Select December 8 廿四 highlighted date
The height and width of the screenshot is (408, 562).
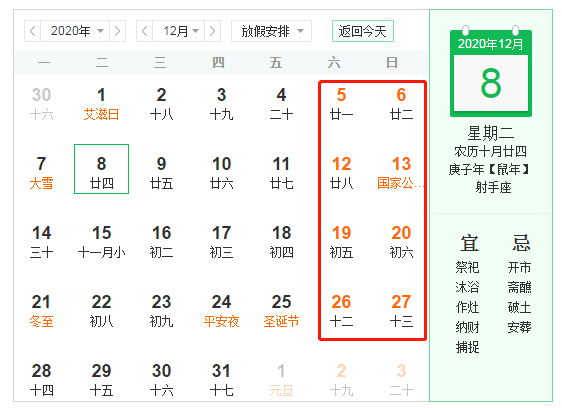[101, 169]
